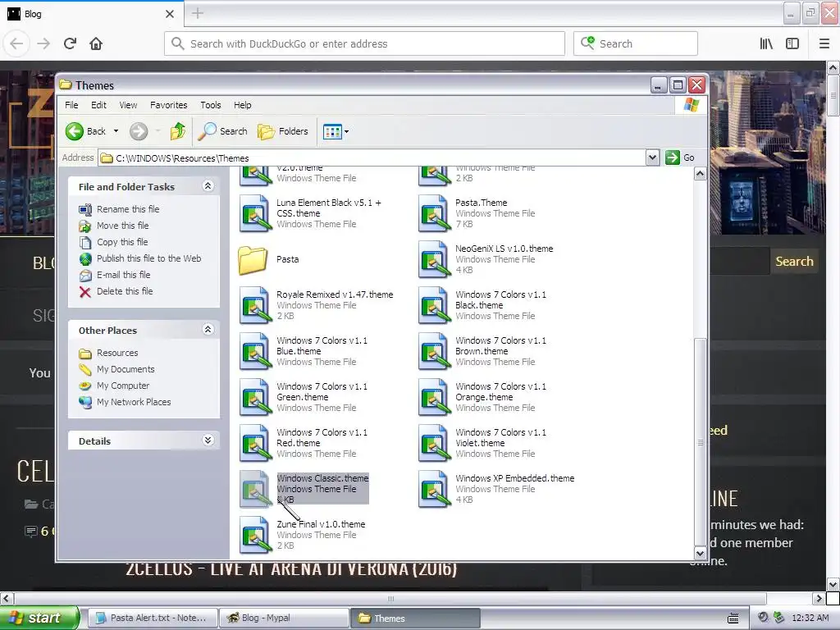
Task: Open My Network Places link
Action: [134, 402]
